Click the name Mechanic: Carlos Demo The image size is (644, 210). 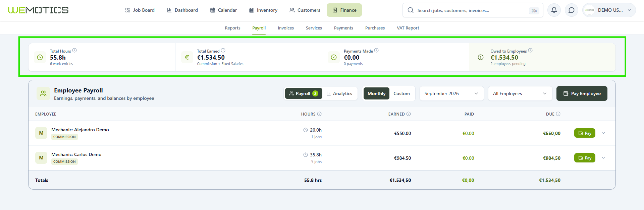tap(76, 154)
